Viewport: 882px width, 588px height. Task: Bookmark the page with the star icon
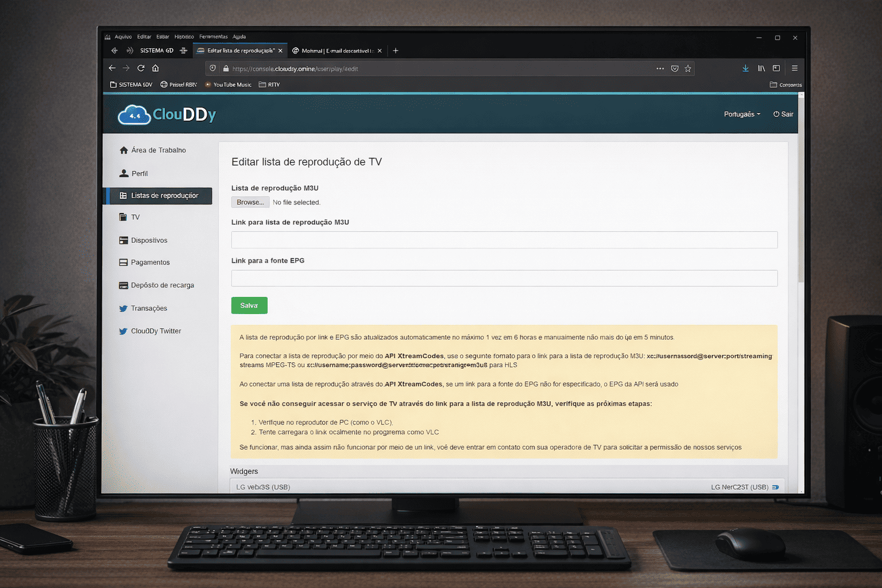pyautogui.click(x=687, y=68)
